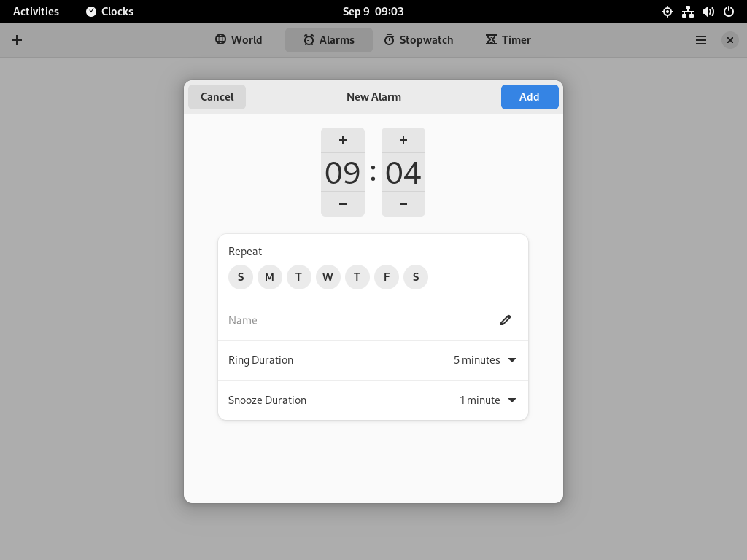Enable repeat on Sunday
The height and width of the screenshot is (560, 747).
point(241,277)
